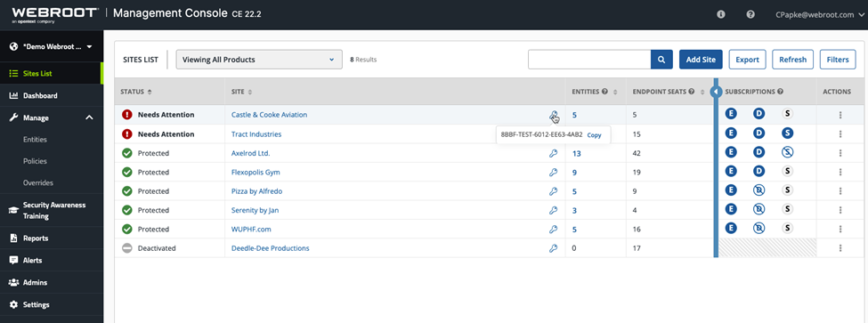This screenshot has width=868, height=323.
Task: Sort by Endpoint Seats column arrows
Action: coord(702,92)
